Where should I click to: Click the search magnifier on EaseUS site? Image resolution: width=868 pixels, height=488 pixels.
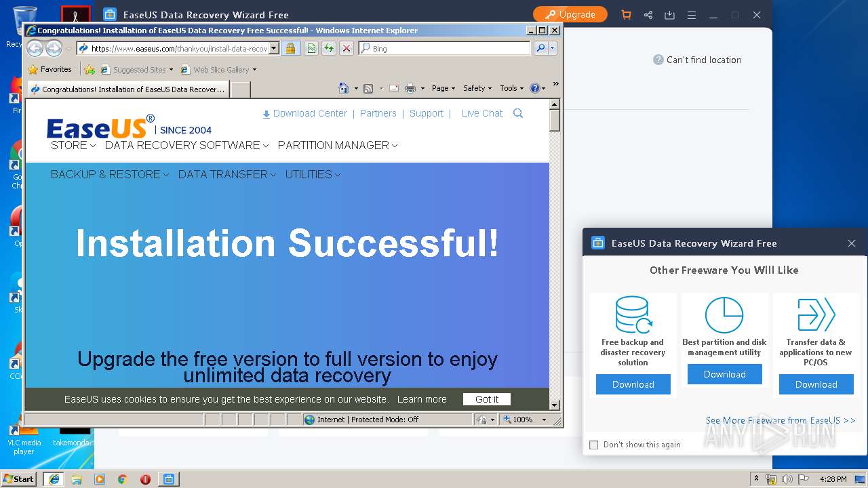pos(518,113)
